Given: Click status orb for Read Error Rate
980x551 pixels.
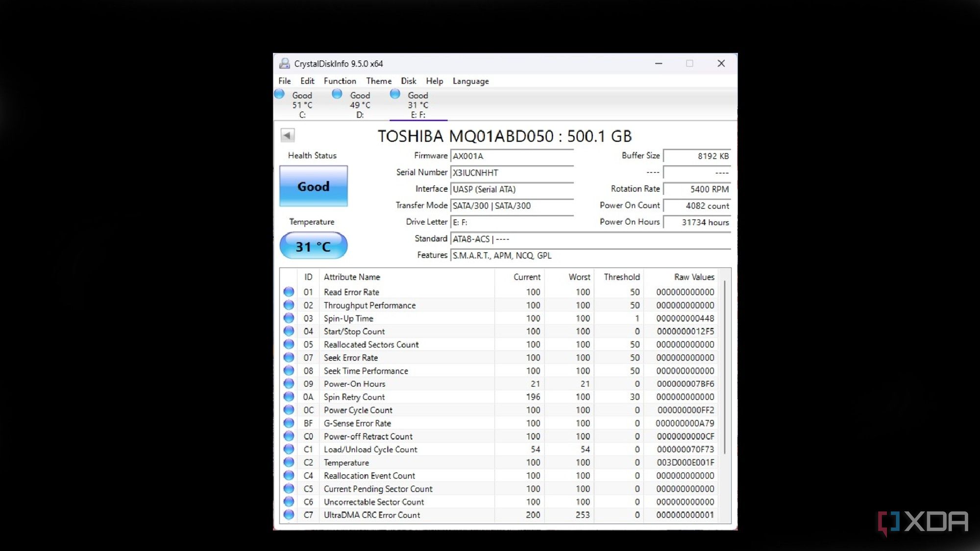Looking at the screenshot, I should (289, 292).
